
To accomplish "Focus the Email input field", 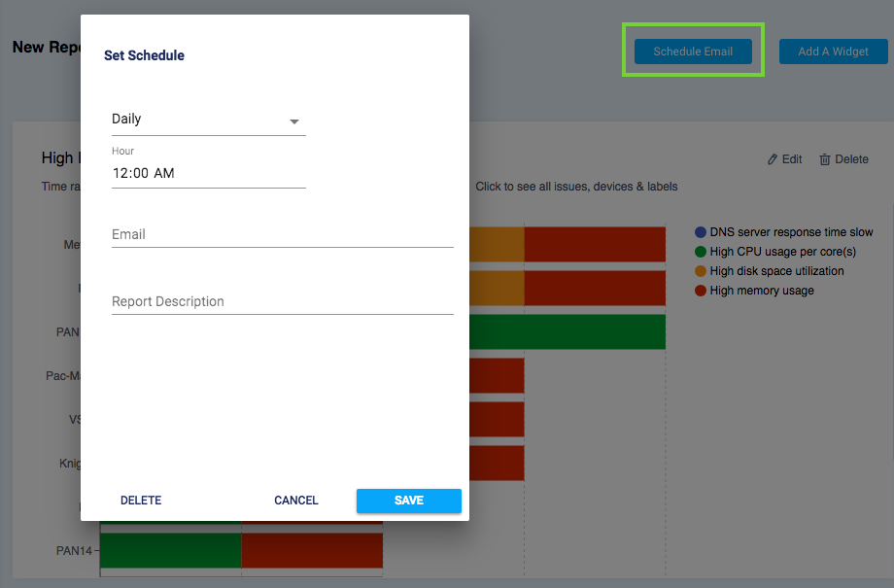I will [282, 234].
